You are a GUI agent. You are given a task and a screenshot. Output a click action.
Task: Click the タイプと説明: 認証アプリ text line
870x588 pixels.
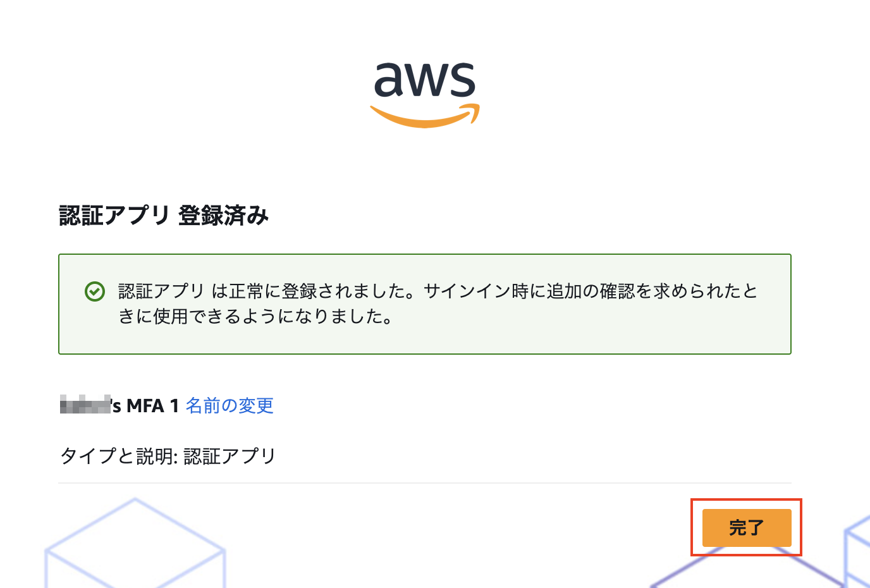coord(167,456)
